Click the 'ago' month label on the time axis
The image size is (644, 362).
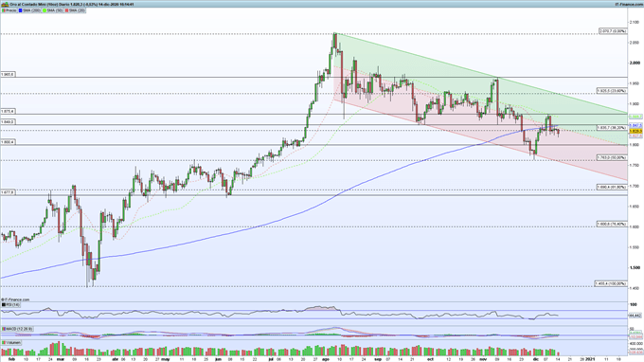(x=326, y=359)
